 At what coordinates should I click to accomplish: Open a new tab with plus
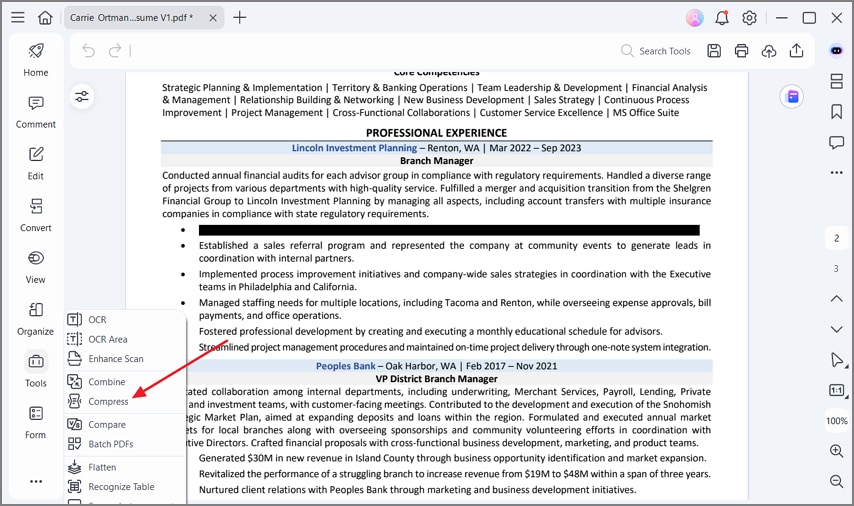pos(240,17)
